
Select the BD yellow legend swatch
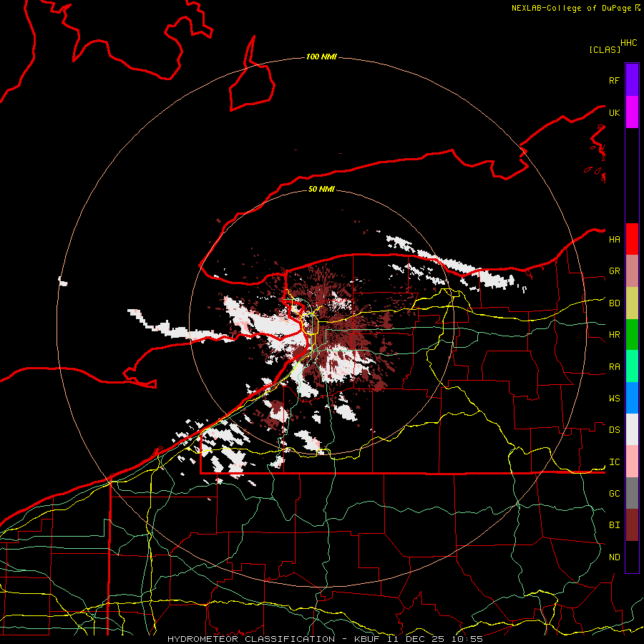point(632,303)
